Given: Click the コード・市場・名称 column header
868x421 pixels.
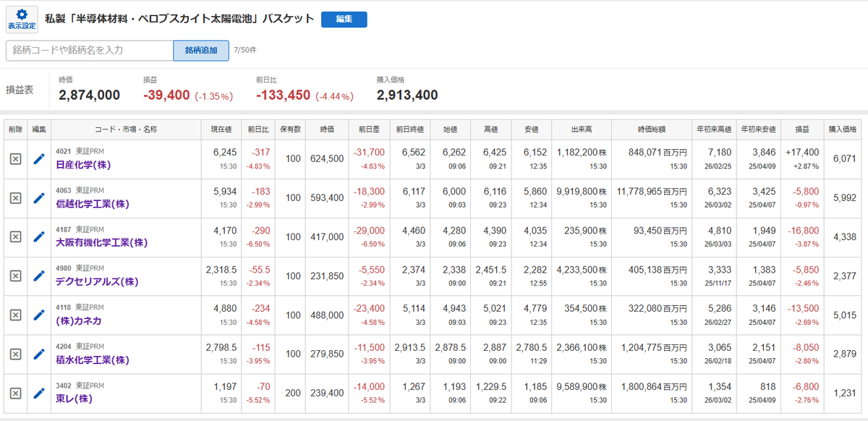Looking at the screenshot, I should [126, 129].
